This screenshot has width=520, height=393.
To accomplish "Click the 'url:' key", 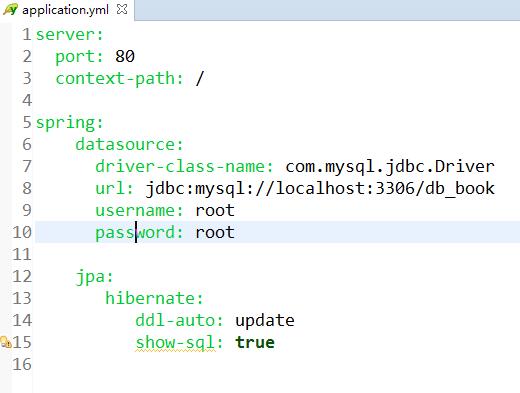I will click(115, 188).
